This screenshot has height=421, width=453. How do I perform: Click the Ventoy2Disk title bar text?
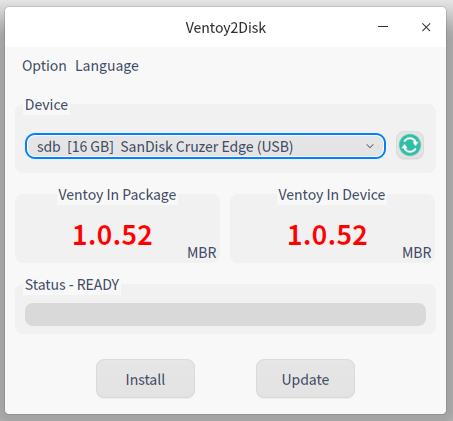coord(226,28)
